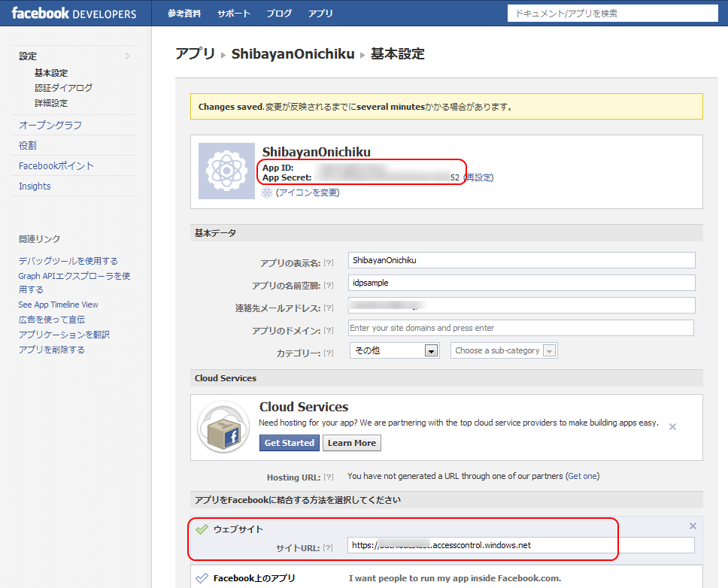Toggle the Facebook上のアプリ checkmark
728x588 pixels.
point(202,578)
